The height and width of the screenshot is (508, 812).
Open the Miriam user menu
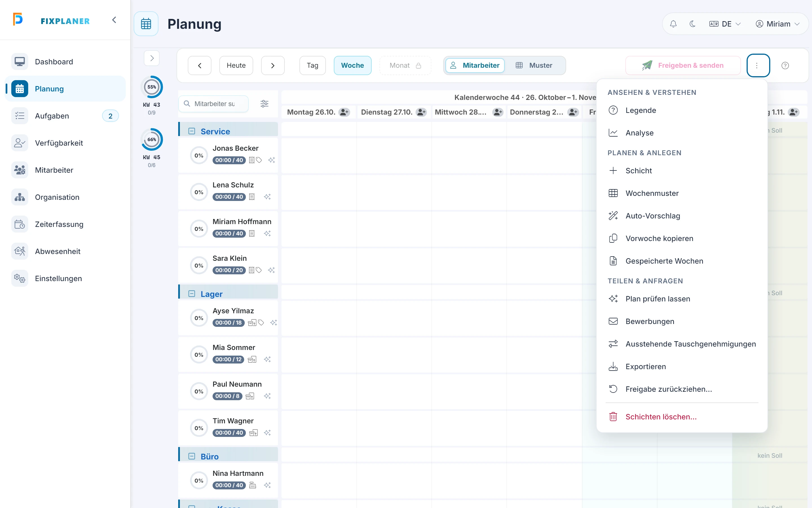(x=778, y=24)
